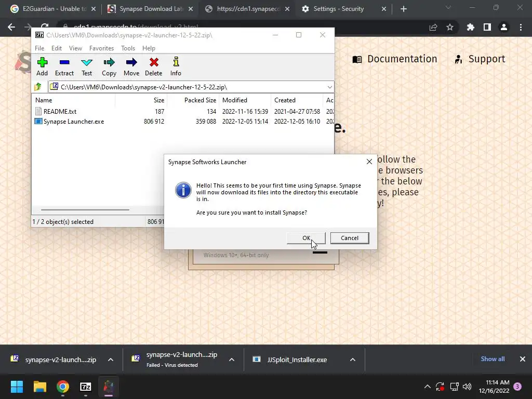
Task: Click the Move icon in 7-Zip toolbar
Action: click(131, 66)
